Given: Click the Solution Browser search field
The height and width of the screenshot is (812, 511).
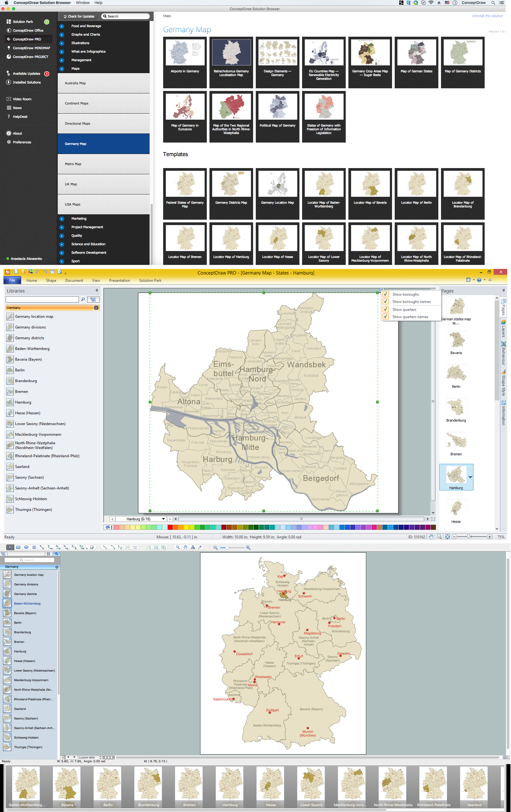Looking at the screenshot, I should [x=125, y=16].
